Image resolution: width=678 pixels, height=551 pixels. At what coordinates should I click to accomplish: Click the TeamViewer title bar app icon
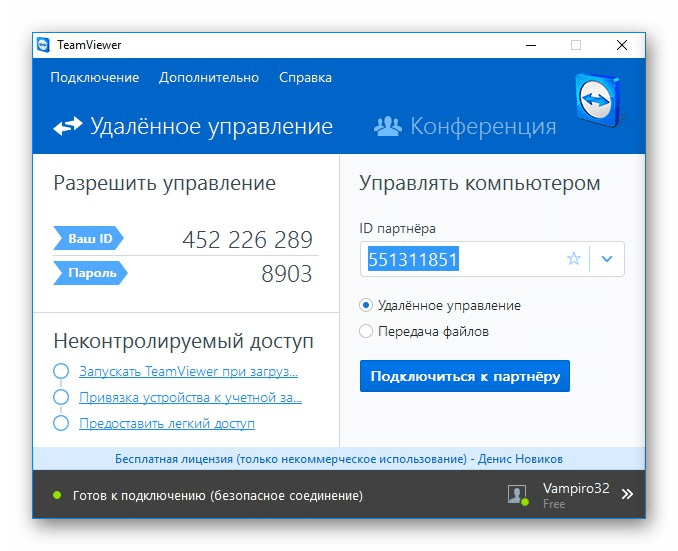click(43, 45)
